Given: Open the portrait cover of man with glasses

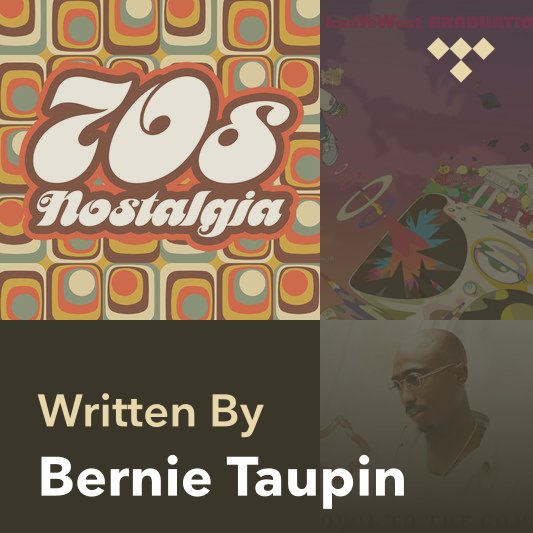Looking at the screenshot, I should [427, 426].
